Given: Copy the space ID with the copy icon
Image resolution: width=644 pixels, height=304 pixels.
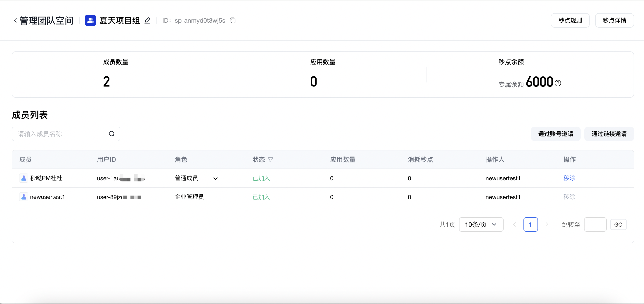Looking at the screenshot, I should click(233, 20).
